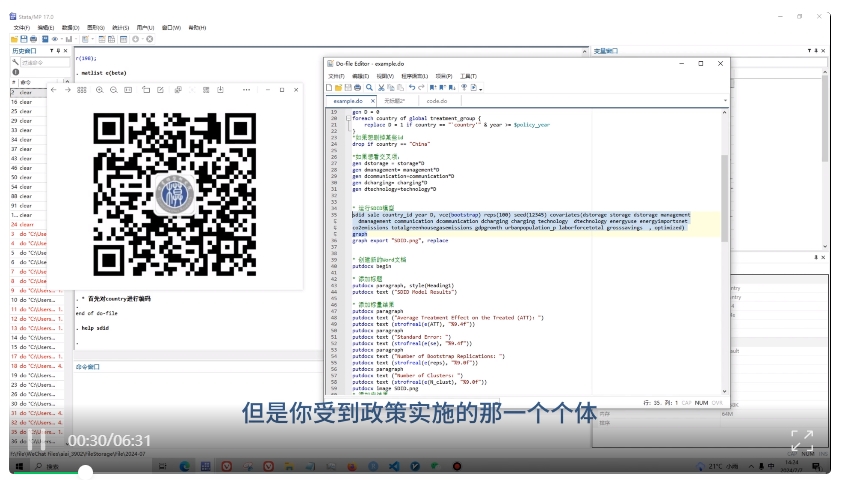
Task: Zoom out in the QR code image viewer
Action: tap(114, 90)
